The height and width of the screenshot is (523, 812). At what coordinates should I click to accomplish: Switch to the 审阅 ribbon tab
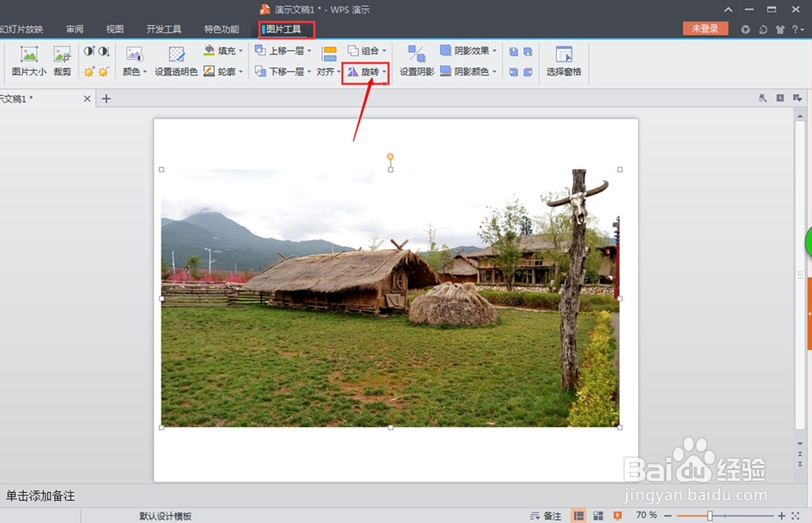(75, 29)
